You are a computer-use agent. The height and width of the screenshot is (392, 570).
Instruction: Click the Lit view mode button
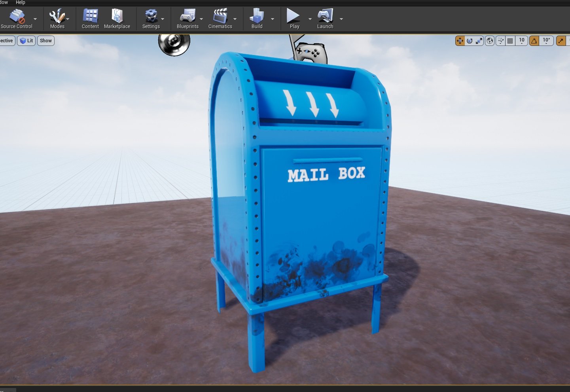pos(27,41)
